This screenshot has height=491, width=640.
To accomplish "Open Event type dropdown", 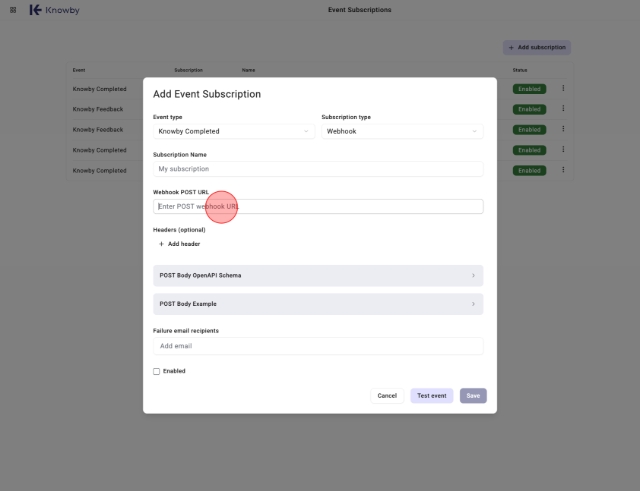I will [234, 131].
